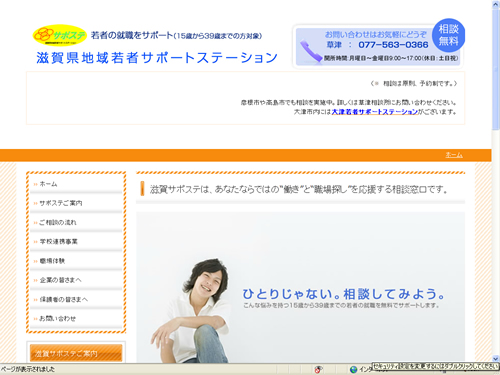Open サポステご案内 in the sidebar menu
Viewport: 500px width, 375px height.
pos(61,203)
